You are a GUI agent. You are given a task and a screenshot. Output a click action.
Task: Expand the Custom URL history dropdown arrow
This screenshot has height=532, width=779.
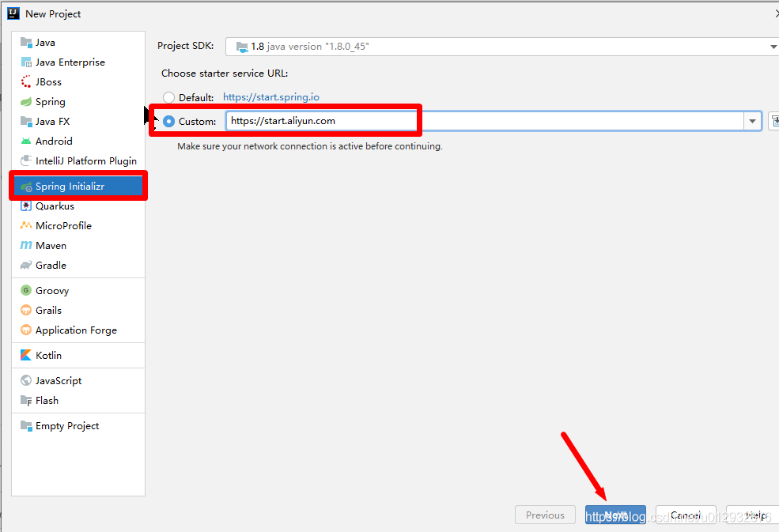(x=752, y=121)
